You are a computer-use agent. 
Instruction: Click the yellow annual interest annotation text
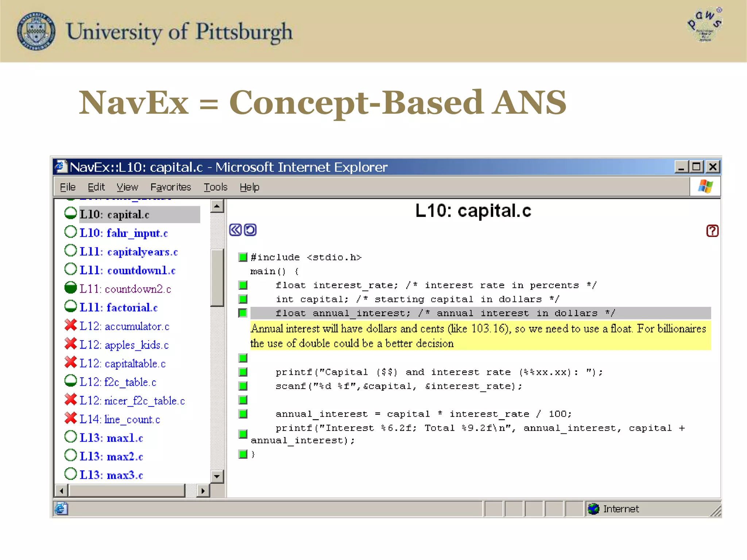click(481, 336)
